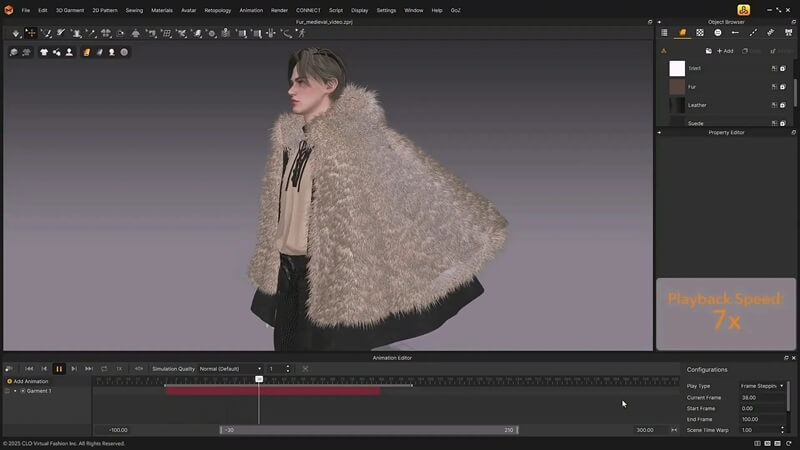Screen dimensions: 800x450
Task: Click the gray sphere render style icon
Action: pyautogui.click(x=124, y=52)
